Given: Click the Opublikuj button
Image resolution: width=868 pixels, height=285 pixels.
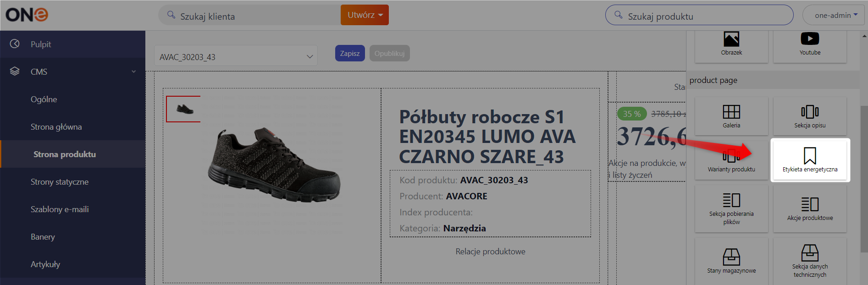Looking at the screenshot, I should pyautogui.click(x=389, y=53).
